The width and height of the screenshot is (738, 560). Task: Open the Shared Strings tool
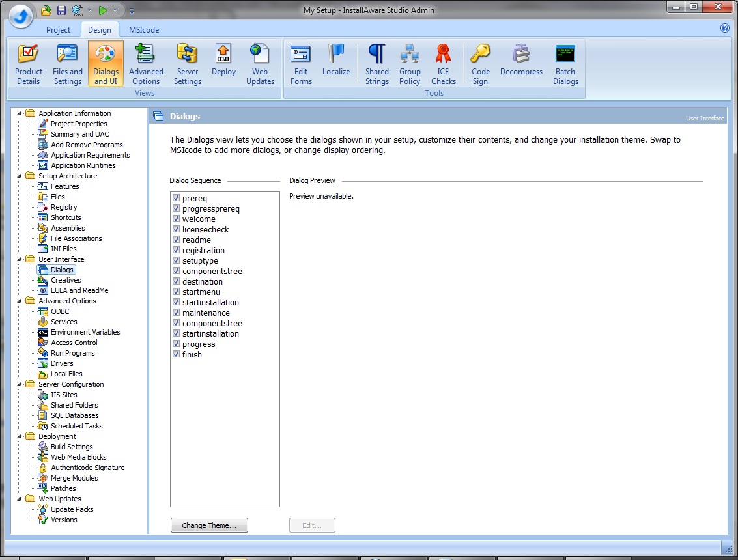377,64
